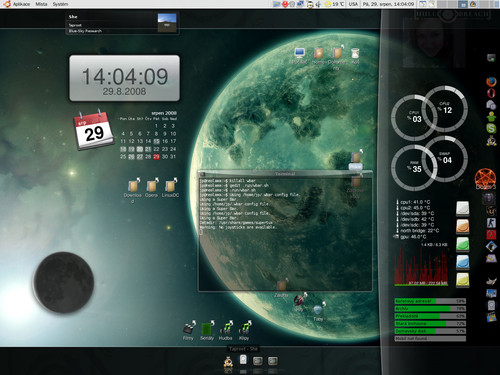The width and height of the screenshot is (500, 375).
Task: Click the Překladiště disk usage bar
Action: coord(430,316)
